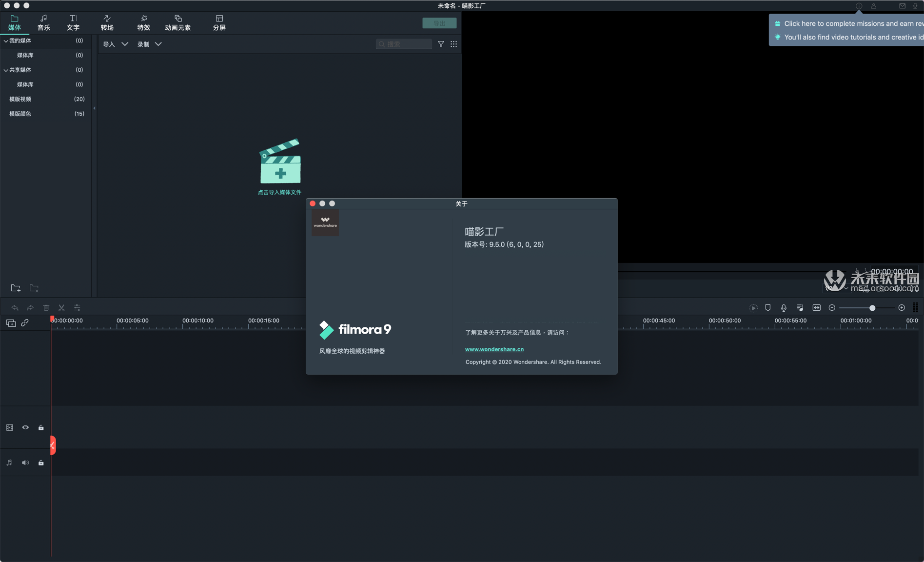Click the clapperboard import media icon
The height and width of the screenshot is (562, 924).
coord(280,161)
